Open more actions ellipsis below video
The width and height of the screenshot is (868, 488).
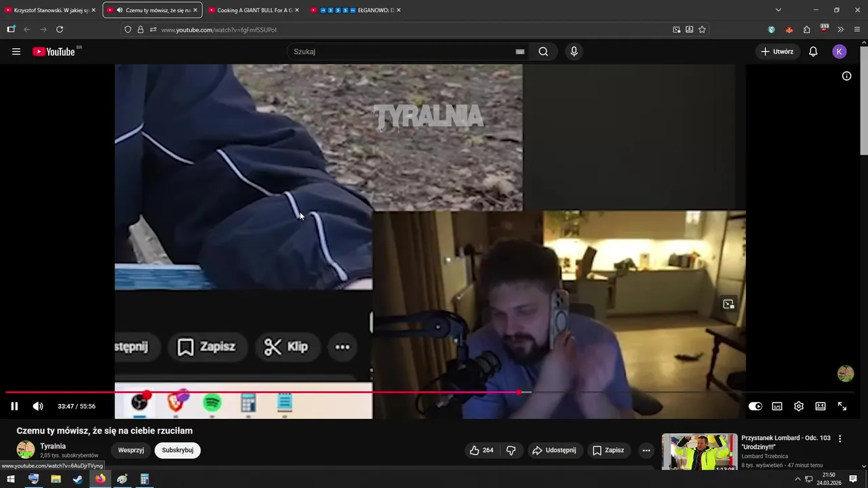coord(646,450)
